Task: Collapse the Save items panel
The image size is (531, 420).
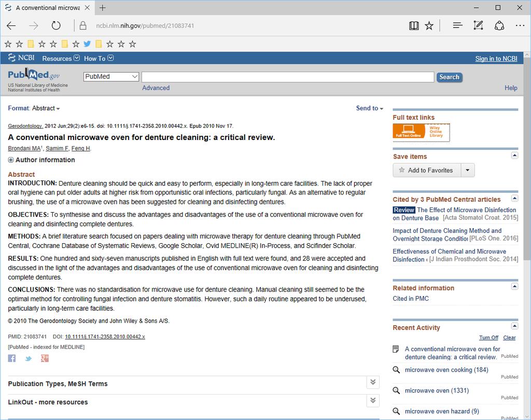Action: [514, 156]
